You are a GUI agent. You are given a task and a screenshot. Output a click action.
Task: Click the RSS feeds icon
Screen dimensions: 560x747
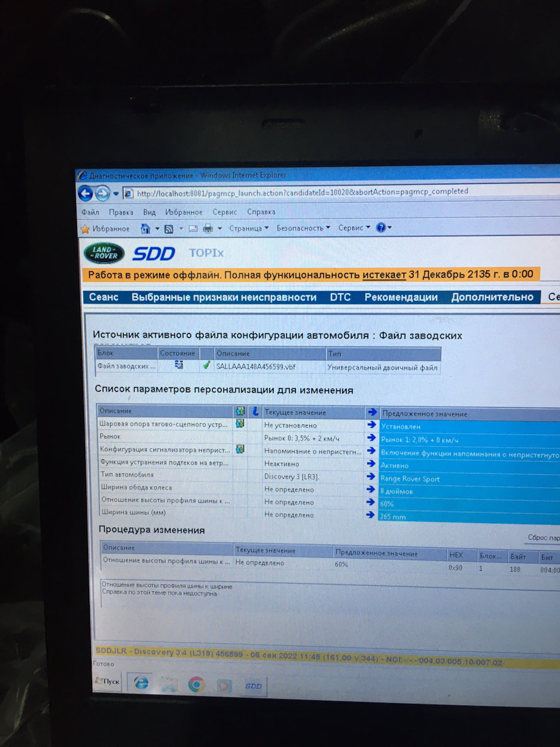click(x=169, y=229)
